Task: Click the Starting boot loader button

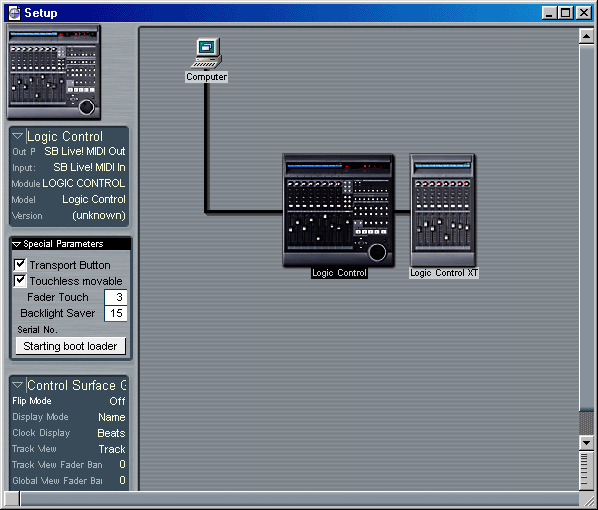Action: 71,346
